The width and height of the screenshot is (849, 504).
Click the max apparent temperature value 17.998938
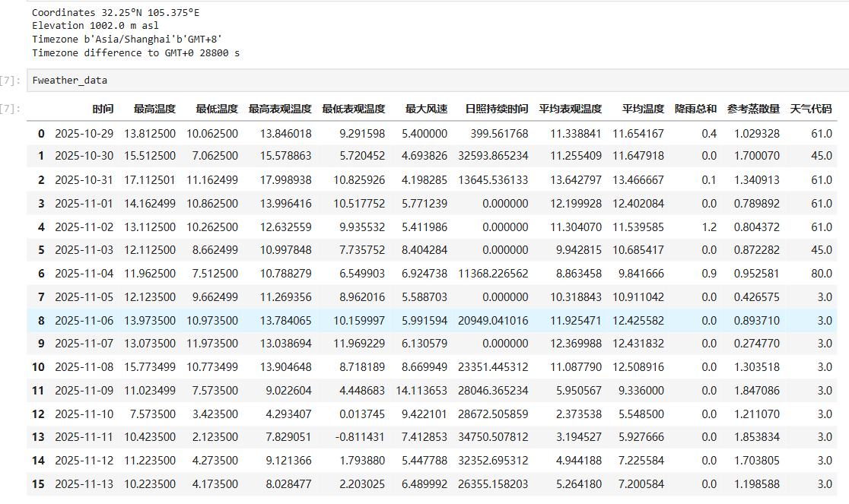(x=286, y=180)
